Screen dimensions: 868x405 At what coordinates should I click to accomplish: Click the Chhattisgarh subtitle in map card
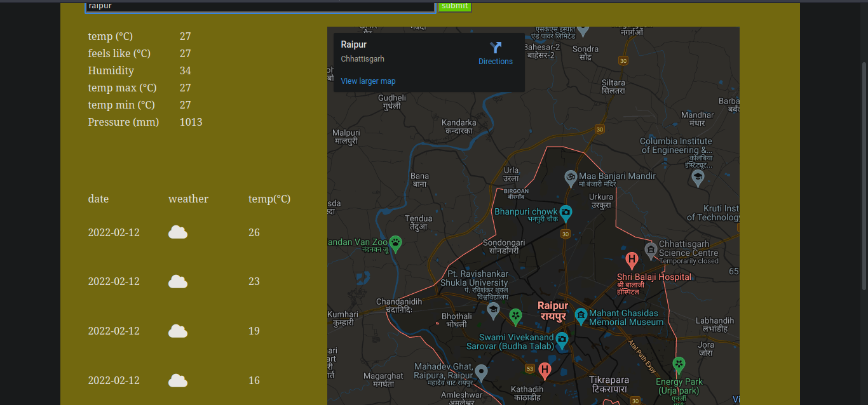pos(363,59)
